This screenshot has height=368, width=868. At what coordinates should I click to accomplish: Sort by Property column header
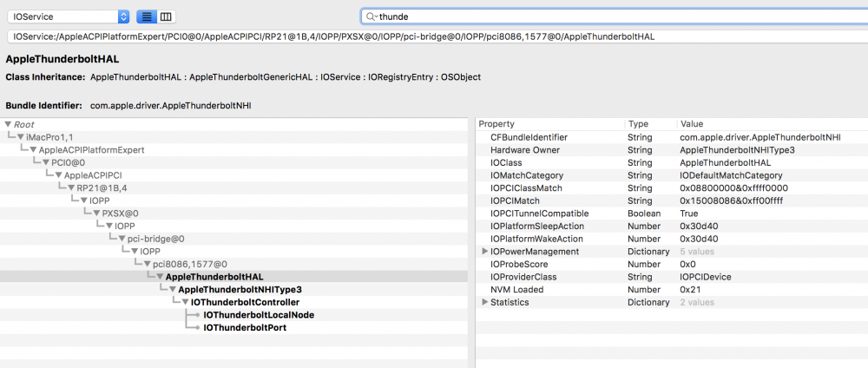click(x=551, y=124)
